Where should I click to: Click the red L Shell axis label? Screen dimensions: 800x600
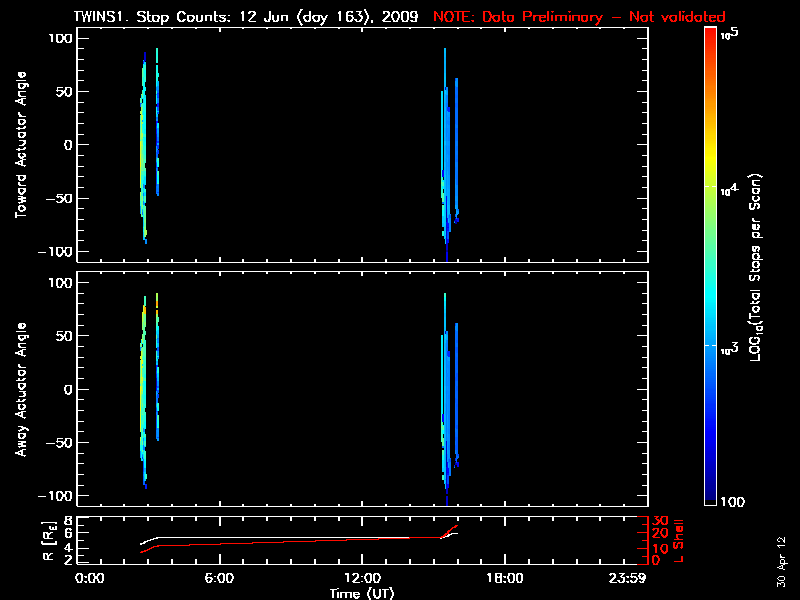coord(680,538)
